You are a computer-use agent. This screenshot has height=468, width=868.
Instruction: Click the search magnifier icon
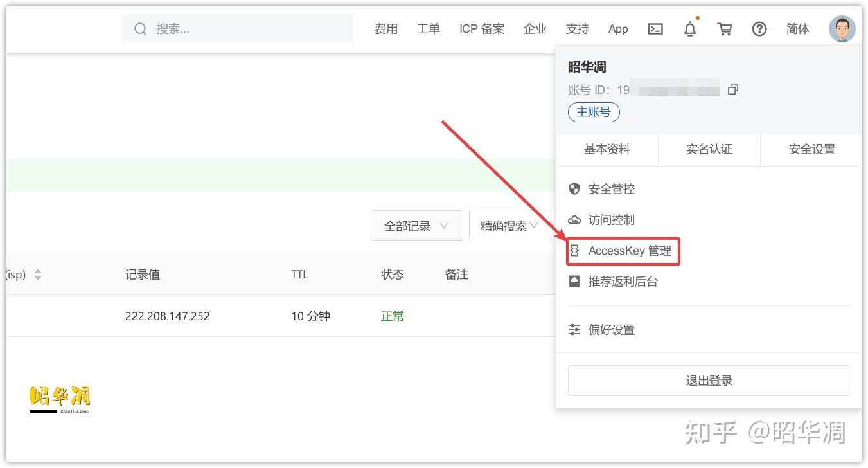coord(140,28)
